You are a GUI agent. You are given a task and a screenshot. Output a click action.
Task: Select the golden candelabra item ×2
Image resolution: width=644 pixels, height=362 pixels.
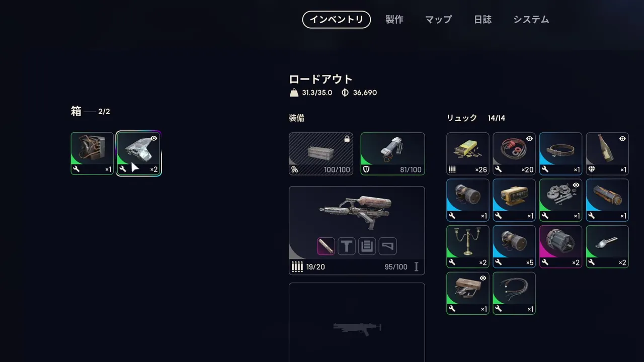click(467, 247)
